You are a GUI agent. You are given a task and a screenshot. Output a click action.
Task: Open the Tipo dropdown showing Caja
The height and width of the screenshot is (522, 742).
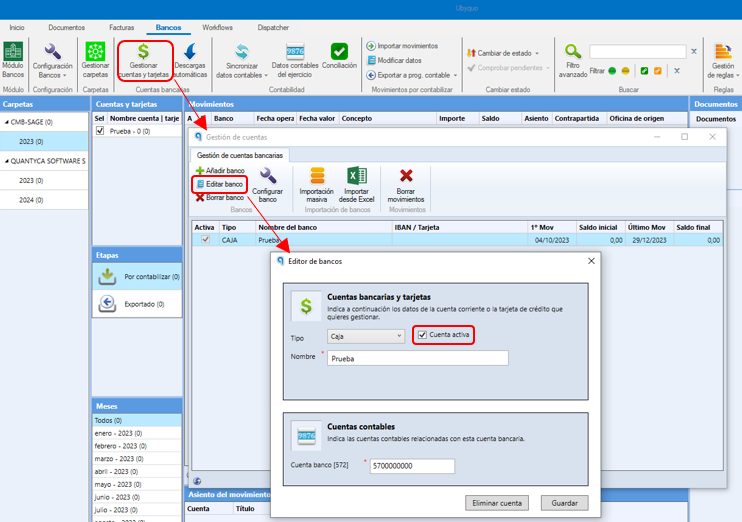point(366,336)
